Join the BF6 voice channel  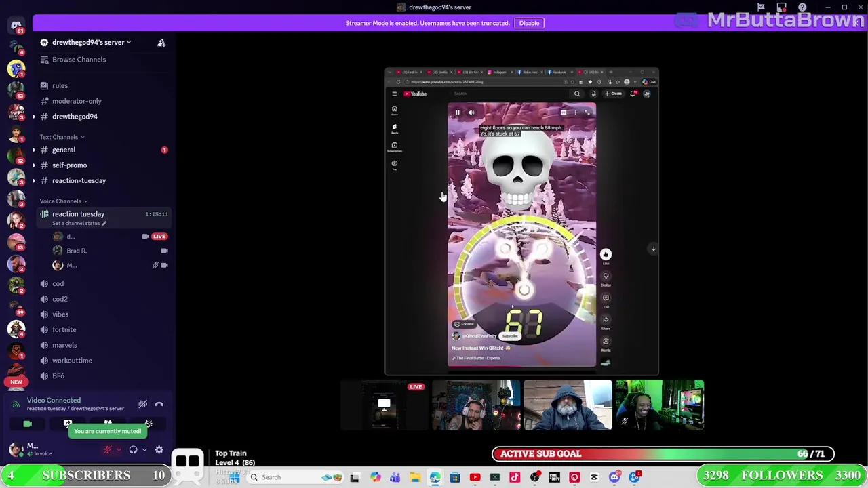[58, 376]
